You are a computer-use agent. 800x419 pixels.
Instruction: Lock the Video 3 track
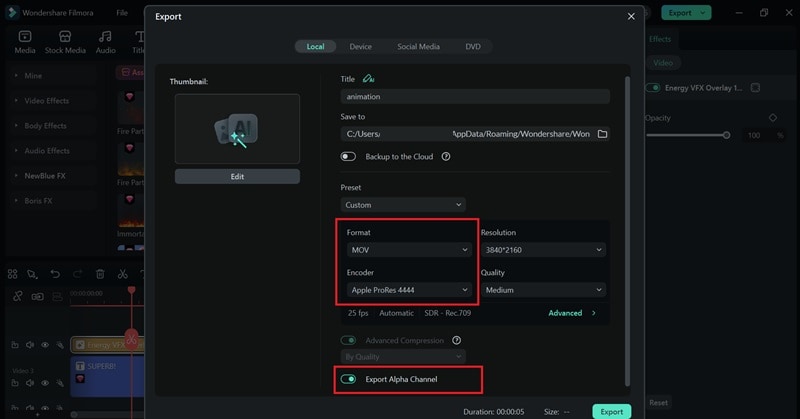[15, 383]
